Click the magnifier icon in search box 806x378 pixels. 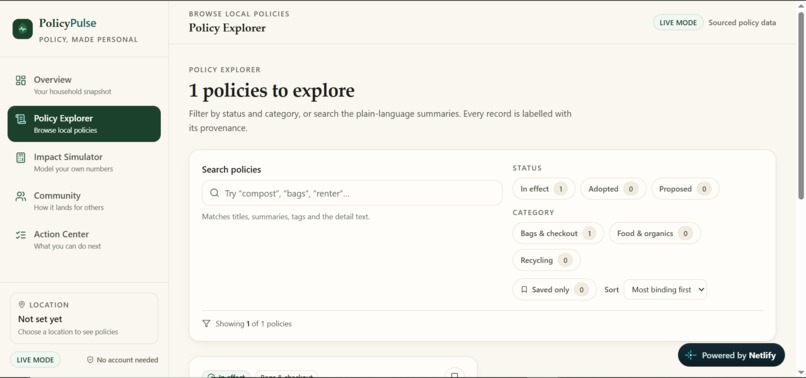pos(214,193)
